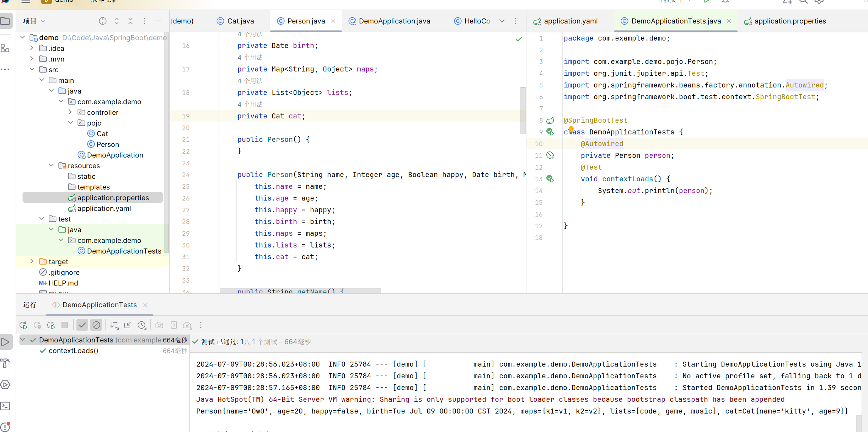Click the export/login arrow icon in run toolbar
This screenshot has height=432, width=868.
pyautogui.click(x=173, y=325)
